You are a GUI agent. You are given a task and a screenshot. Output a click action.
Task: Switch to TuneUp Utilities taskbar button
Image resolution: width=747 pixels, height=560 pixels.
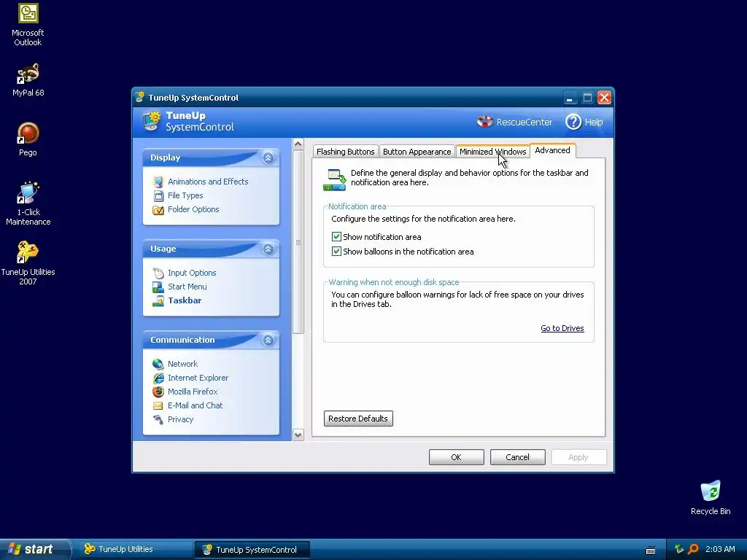(x=135, y=549)
